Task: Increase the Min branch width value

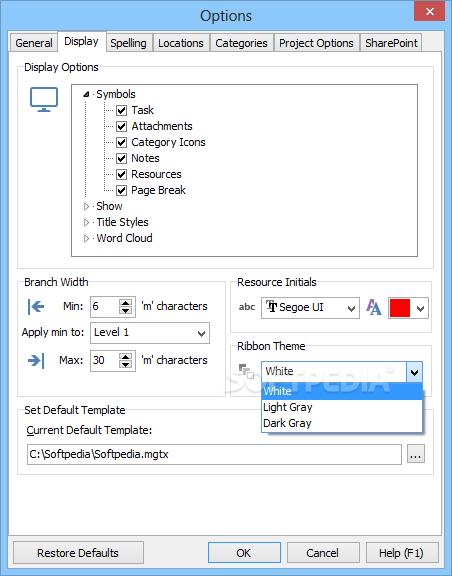Action: (126, 303)
